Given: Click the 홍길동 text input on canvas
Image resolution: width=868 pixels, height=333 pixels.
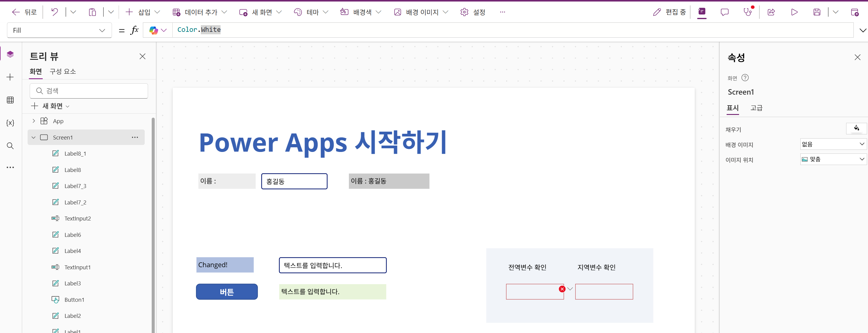Looking at the screenshot, I should pos(294,181).
